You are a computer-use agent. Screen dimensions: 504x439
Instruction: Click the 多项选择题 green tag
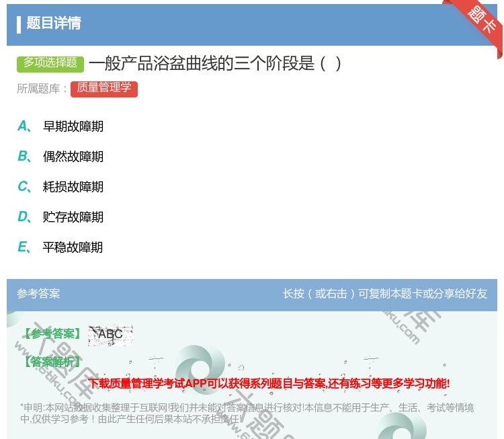pos(50,64)
